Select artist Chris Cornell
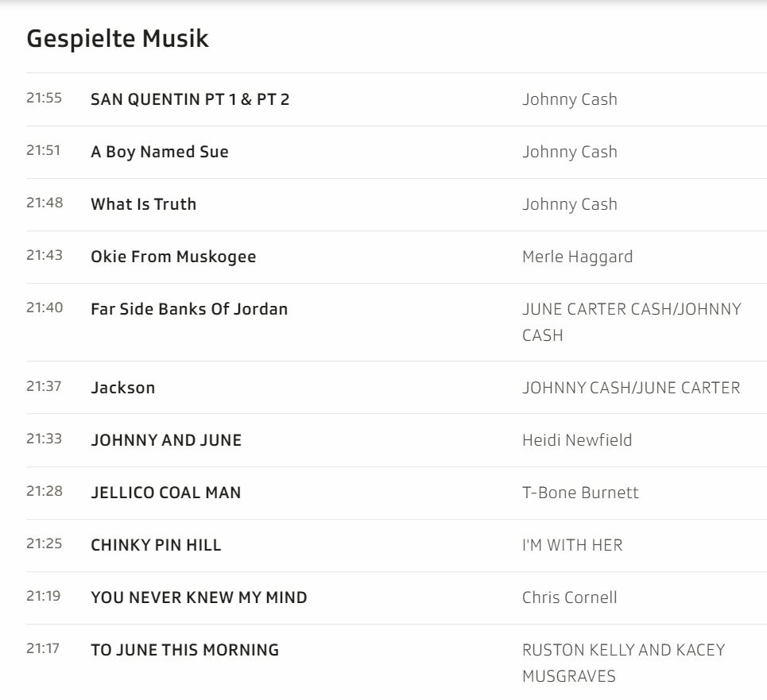Screen dimensions: 767x700 point(569,598)
